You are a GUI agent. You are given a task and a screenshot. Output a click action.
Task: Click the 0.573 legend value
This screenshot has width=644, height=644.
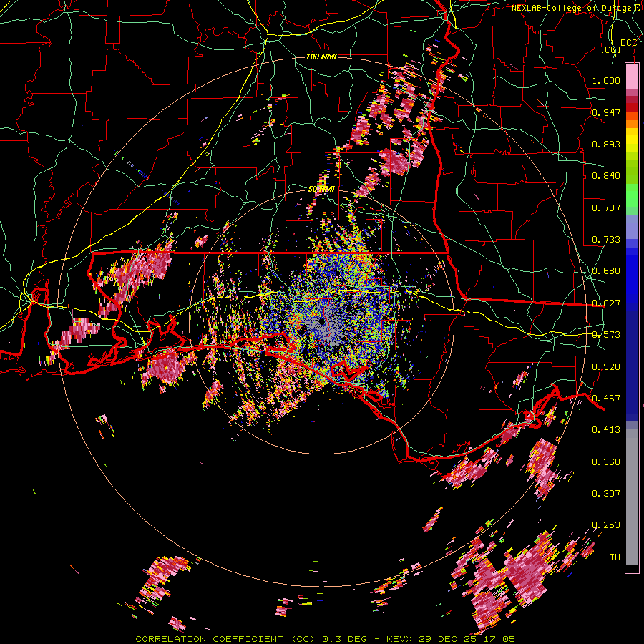pyautogui.click(x=606, y=335)
